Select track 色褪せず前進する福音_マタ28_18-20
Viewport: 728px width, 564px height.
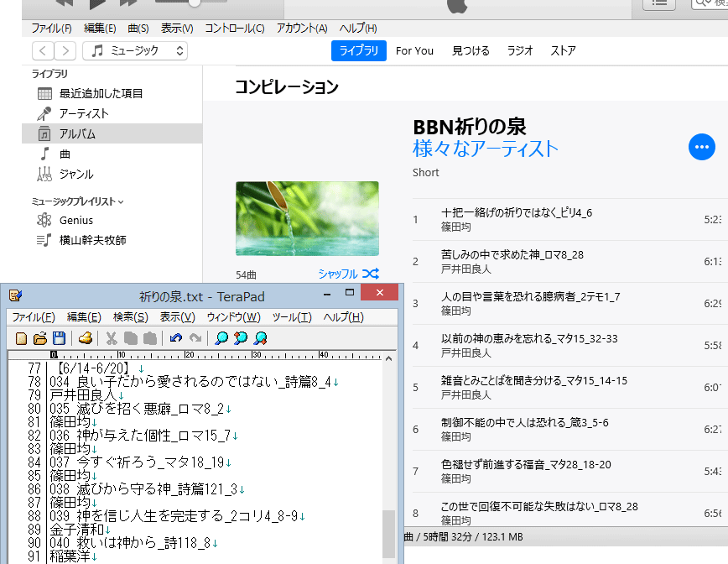pyautogui.click(x=570, y=471)
